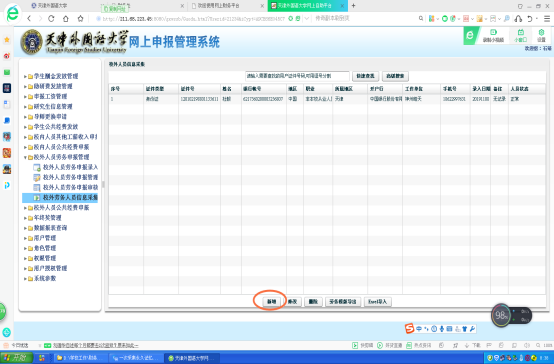The height and width of the screenshot is (364, 554).
Task: Open the wrench settings icon on Sogou IME bar
Action: pos(472,329)
